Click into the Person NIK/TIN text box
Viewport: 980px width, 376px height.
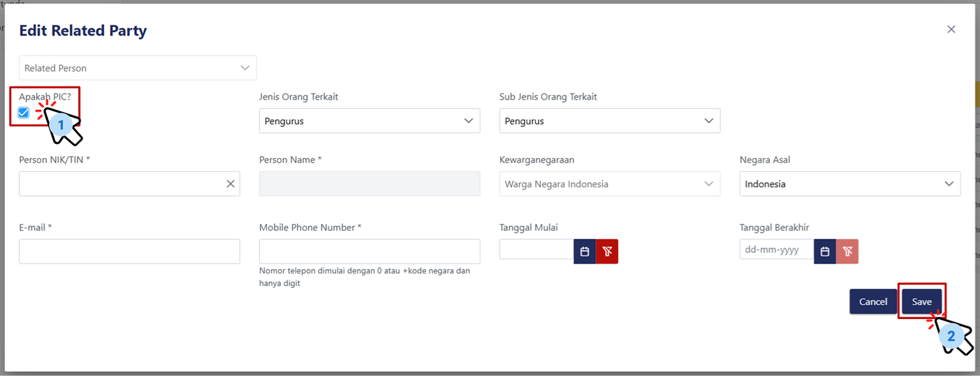coord(119,184)
